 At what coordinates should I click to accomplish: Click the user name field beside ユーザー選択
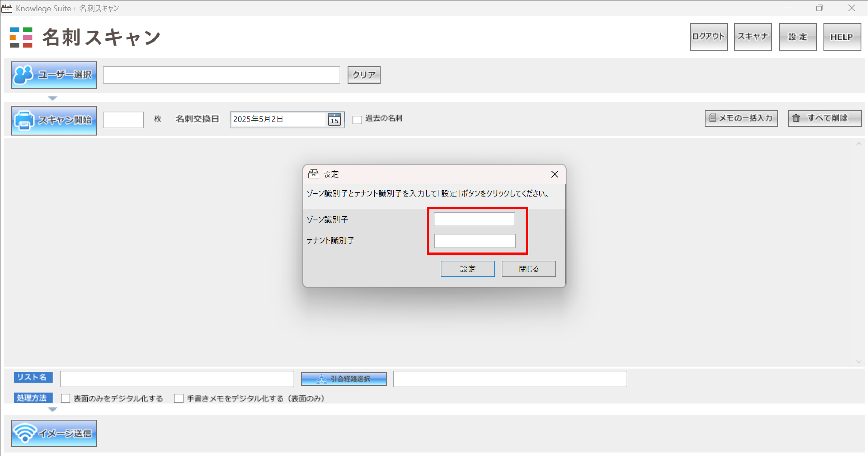click(x=221, y=75)
